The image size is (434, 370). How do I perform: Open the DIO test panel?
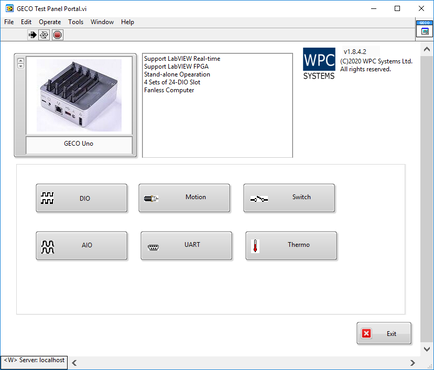[x=82, y=198]
